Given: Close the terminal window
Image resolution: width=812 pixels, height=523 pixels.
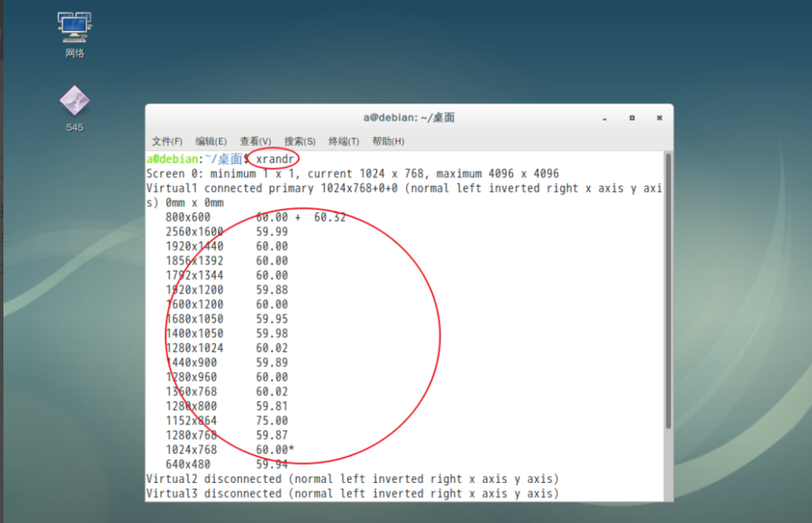Looking at the screenshot, I should [x=659, y=118].
